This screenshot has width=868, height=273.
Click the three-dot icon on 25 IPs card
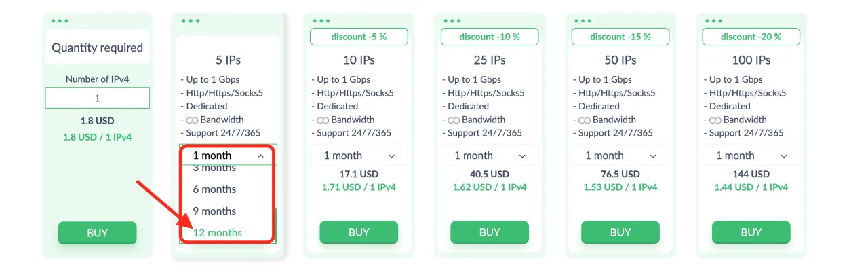click(452, 21)
